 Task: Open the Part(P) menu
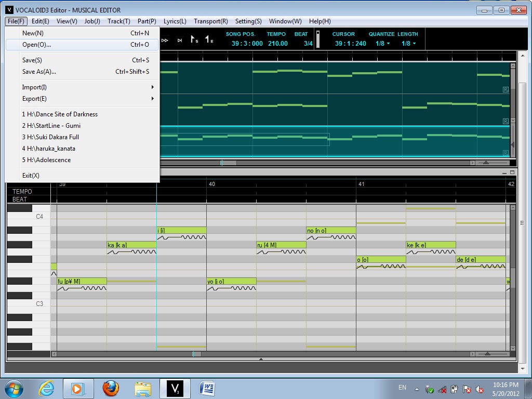pyautogui.click(x=147, y=21)
